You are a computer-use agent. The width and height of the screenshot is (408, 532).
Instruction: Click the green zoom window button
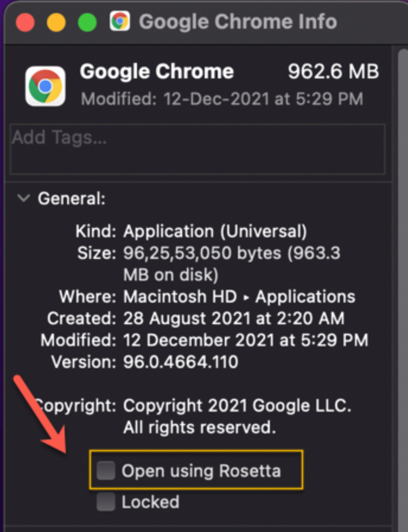(x=87, y=23)
